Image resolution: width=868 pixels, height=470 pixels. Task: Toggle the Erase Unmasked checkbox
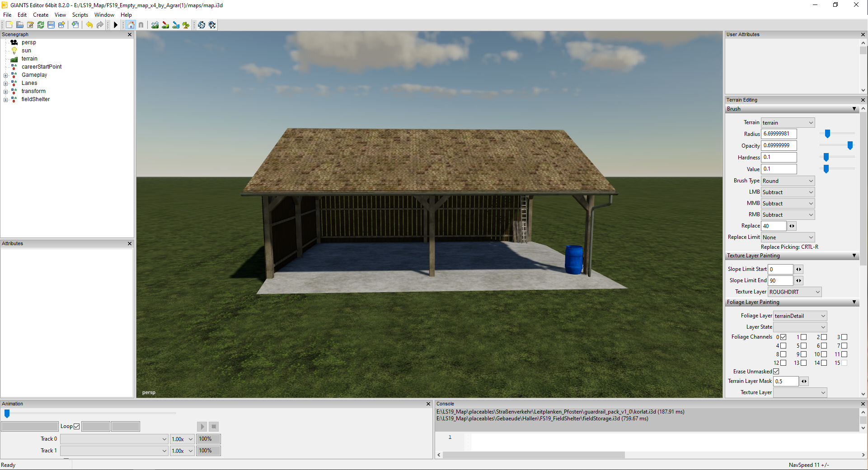click(776, 372)
